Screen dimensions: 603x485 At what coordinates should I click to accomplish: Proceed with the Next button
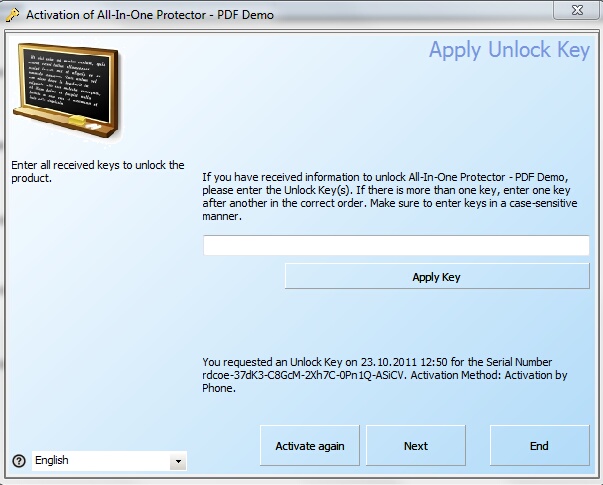416,446
